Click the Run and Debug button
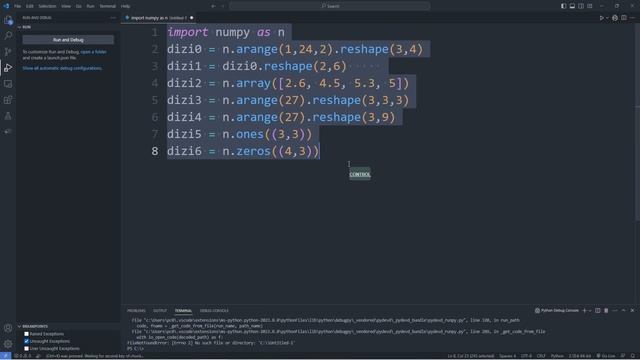640x360 pixels. tap(68, 40)
